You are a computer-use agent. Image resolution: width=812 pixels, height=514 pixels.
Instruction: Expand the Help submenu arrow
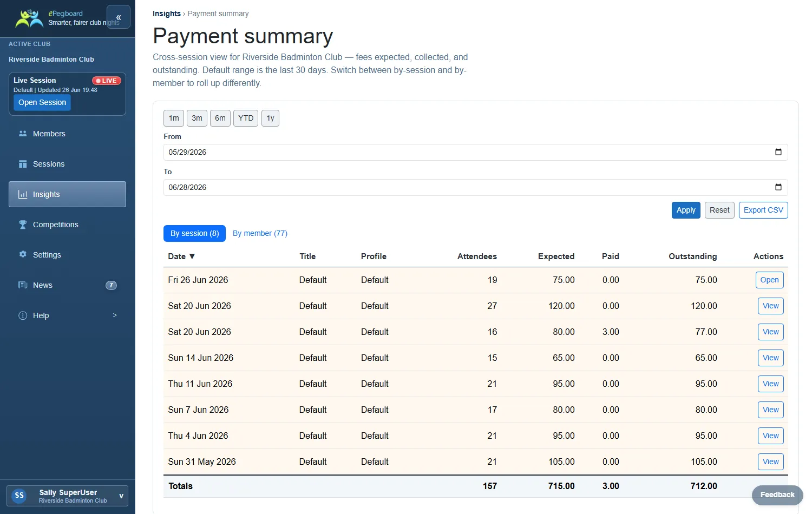[x=115, y=315]
